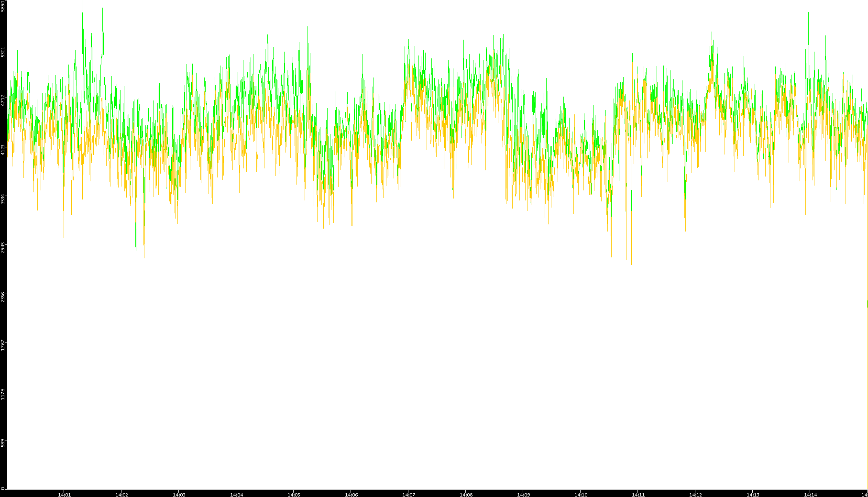Image resolution: width=868 pixels, height=497 pixels.
Task: Click the 14:13 tick on the time axis
Action: (x=753, y=495)
